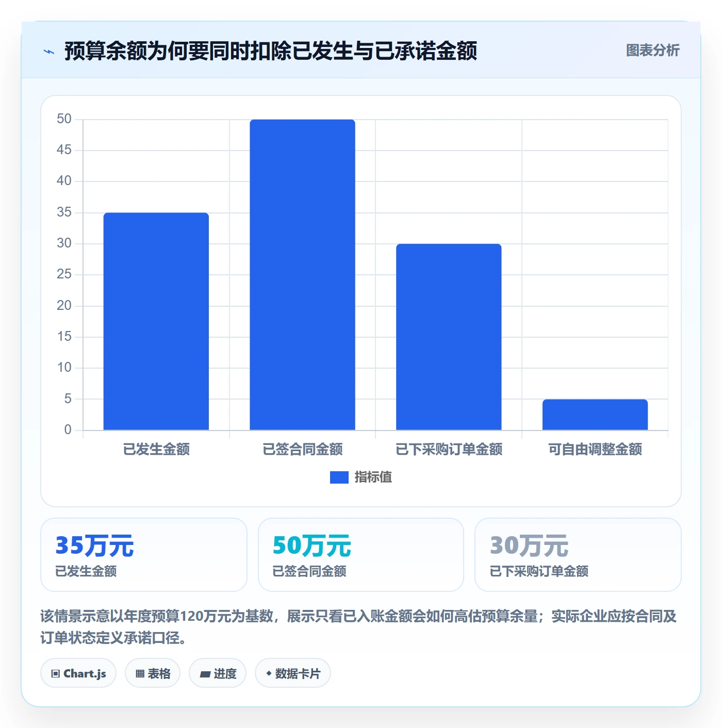This screenshot has width=722, height=728.
Task: Click the progress icon in 进度 tag
Action: click(x=205, y=674)
